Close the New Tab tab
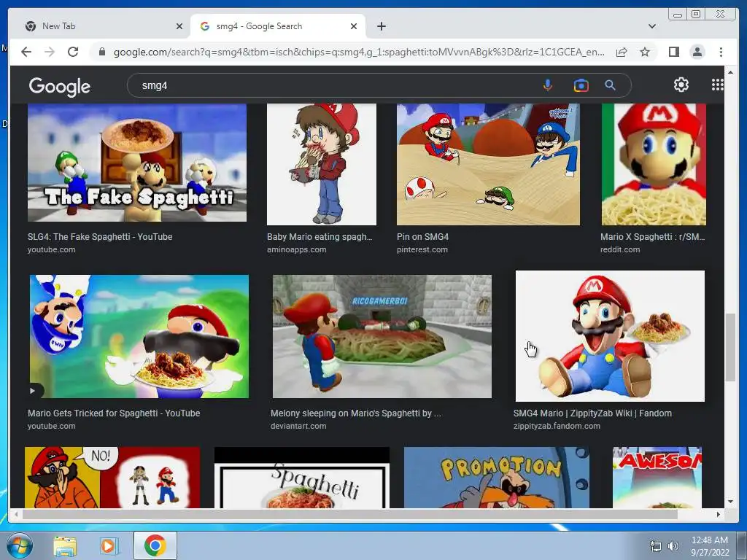Viewport: 747px width, 560px height. [179, 26]
